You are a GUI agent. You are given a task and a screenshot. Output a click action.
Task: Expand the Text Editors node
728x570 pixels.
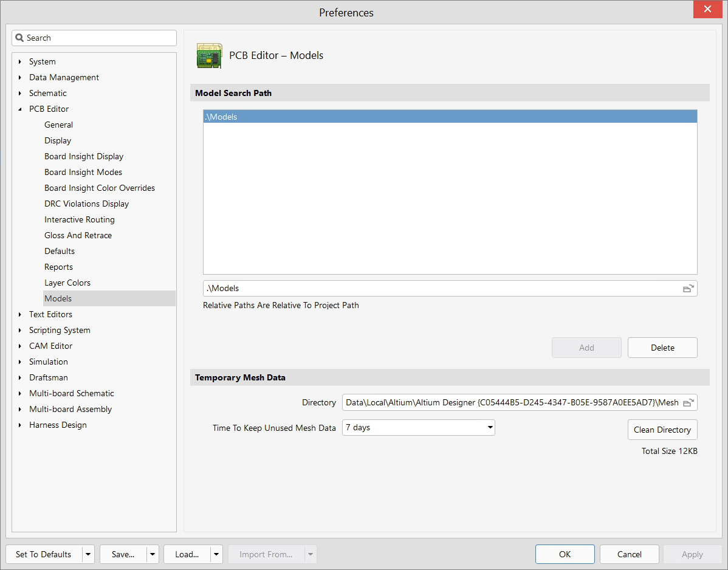19,314
